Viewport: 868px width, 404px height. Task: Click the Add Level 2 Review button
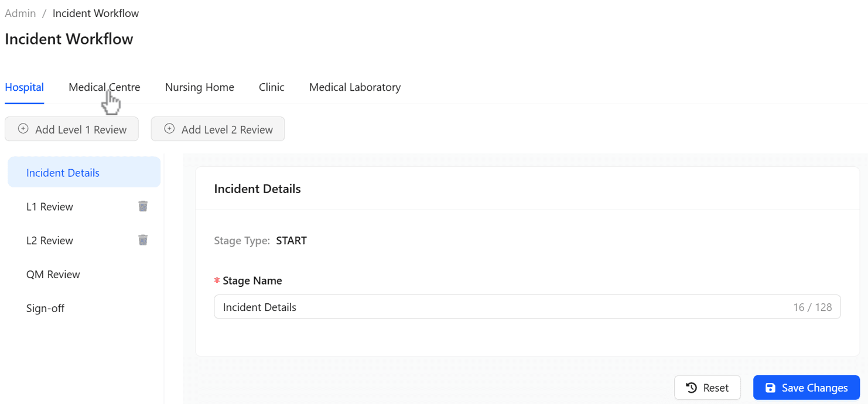point(218,129)
